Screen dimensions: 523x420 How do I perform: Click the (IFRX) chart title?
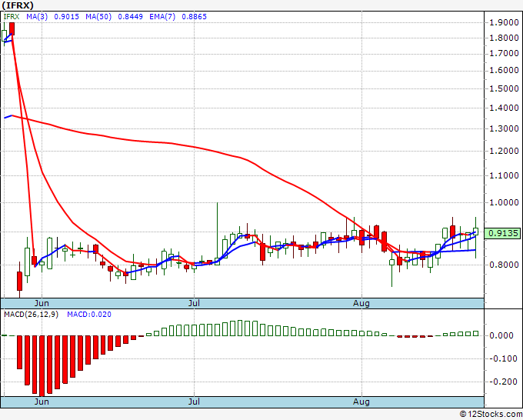click(x=18, y=5)
